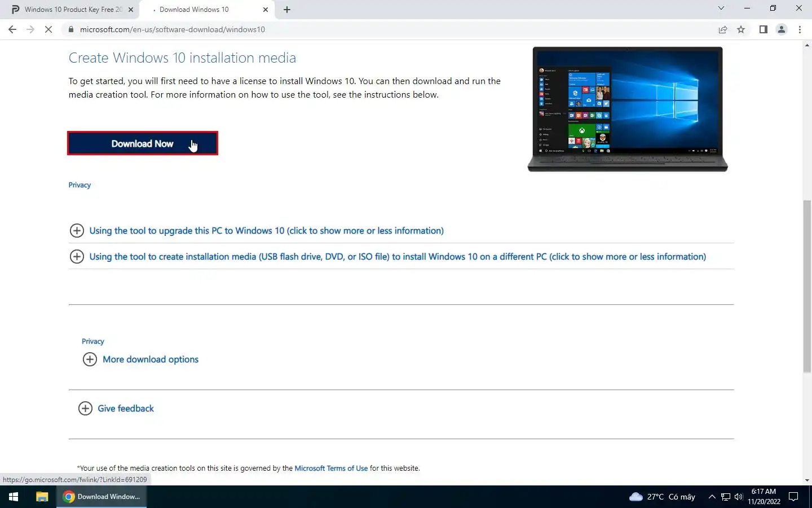Click Chrome Download Windows taskbar button
Screen dimensions: 812x508
101,497
